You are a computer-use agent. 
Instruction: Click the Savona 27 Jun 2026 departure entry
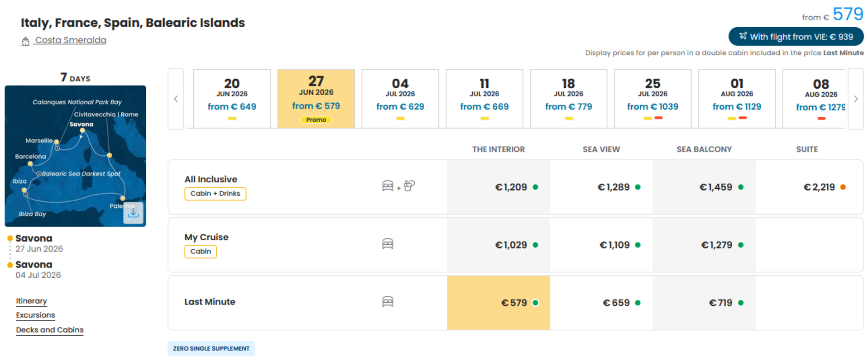pyautogui.click(x=39, y=243)
